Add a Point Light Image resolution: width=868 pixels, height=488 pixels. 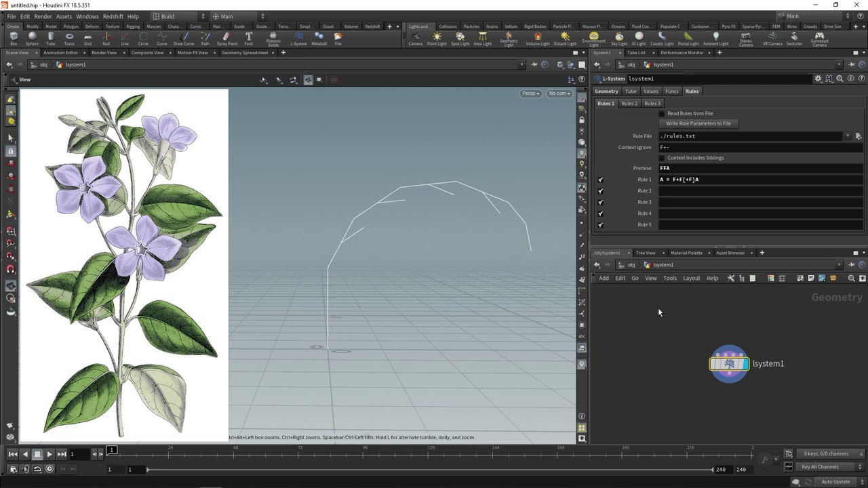point(437,39)
